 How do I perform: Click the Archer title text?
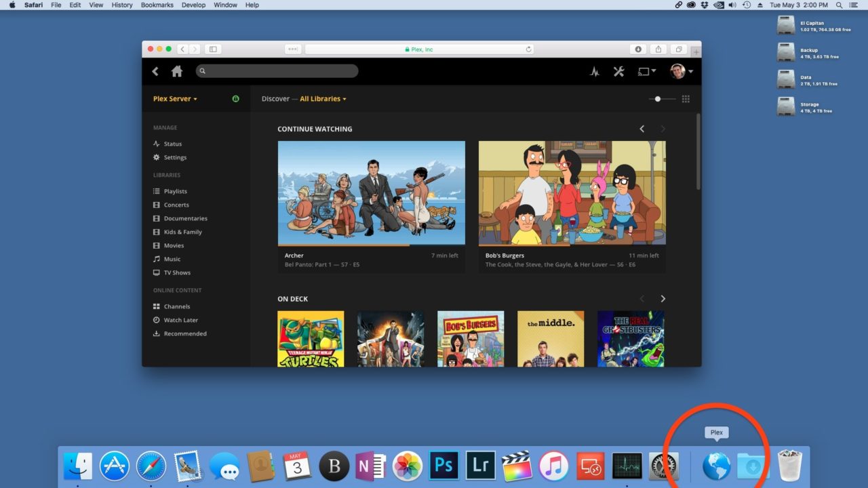294,256
